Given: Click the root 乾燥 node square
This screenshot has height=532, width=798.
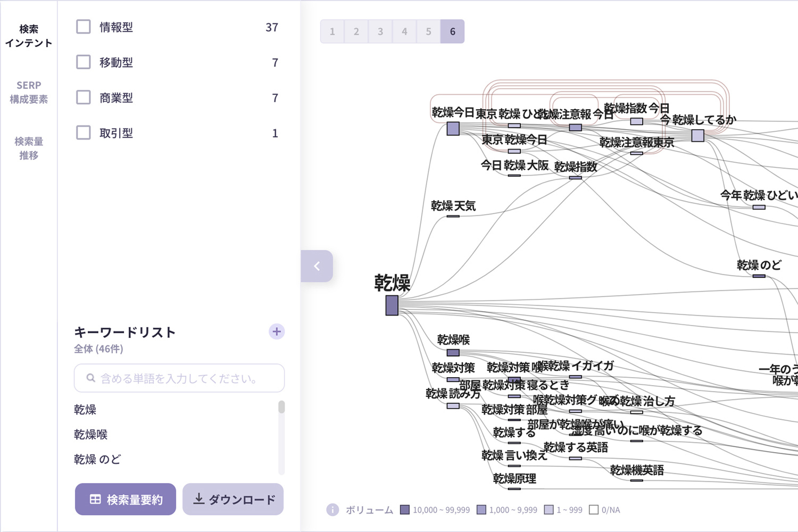Looking at the screenshot, I should coord(392,305).
